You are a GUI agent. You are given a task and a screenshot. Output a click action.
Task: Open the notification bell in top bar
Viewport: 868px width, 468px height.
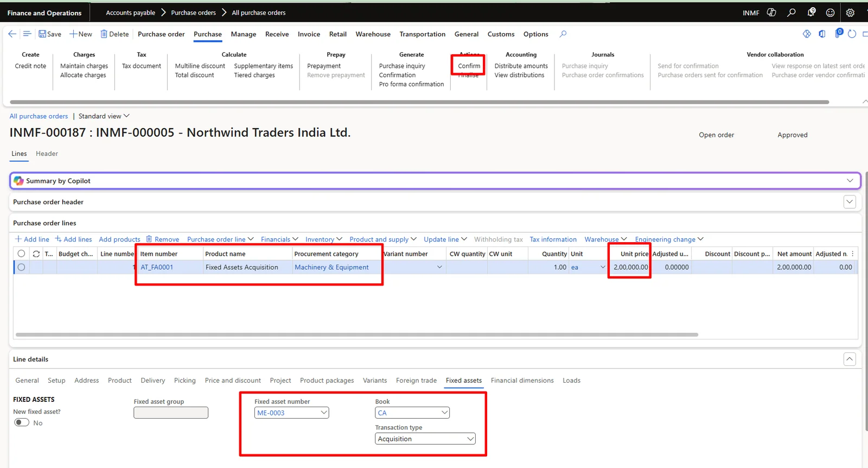point(811,12)
